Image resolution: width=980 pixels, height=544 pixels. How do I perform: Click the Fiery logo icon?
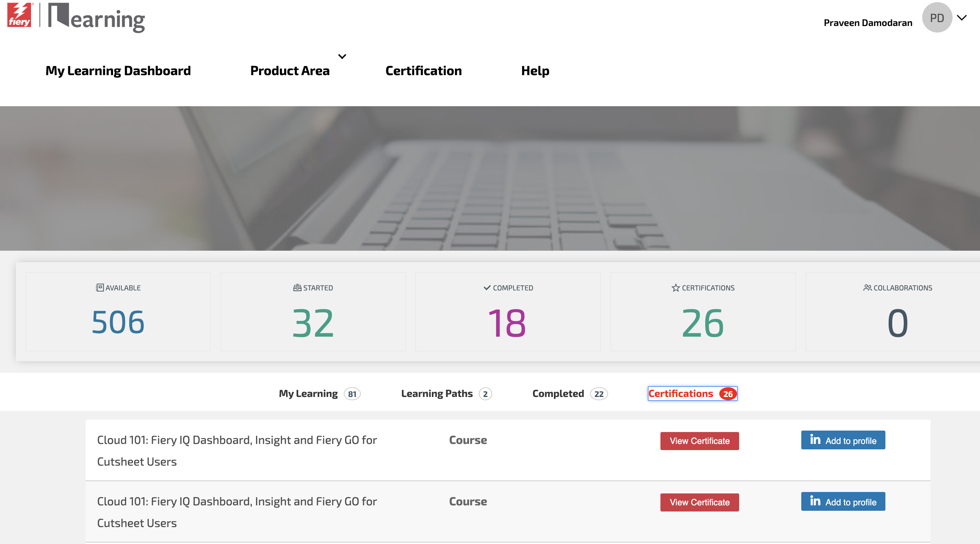click(x=19, y=15)
